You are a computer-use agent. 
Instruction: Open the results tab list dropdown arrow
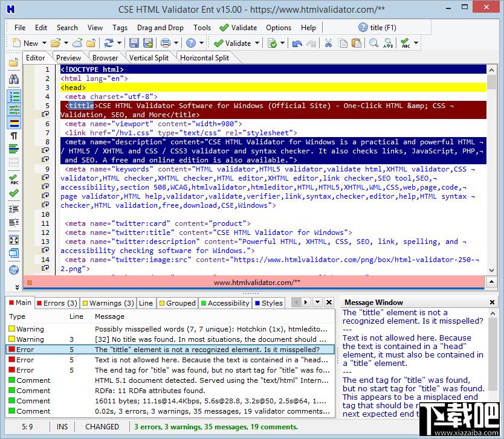click(318, 302)
